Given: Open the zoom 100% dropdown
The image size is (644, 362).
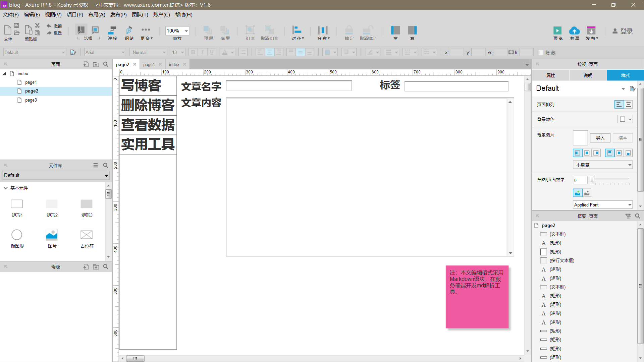Looking at the screenshot, I should click(186, 31).
